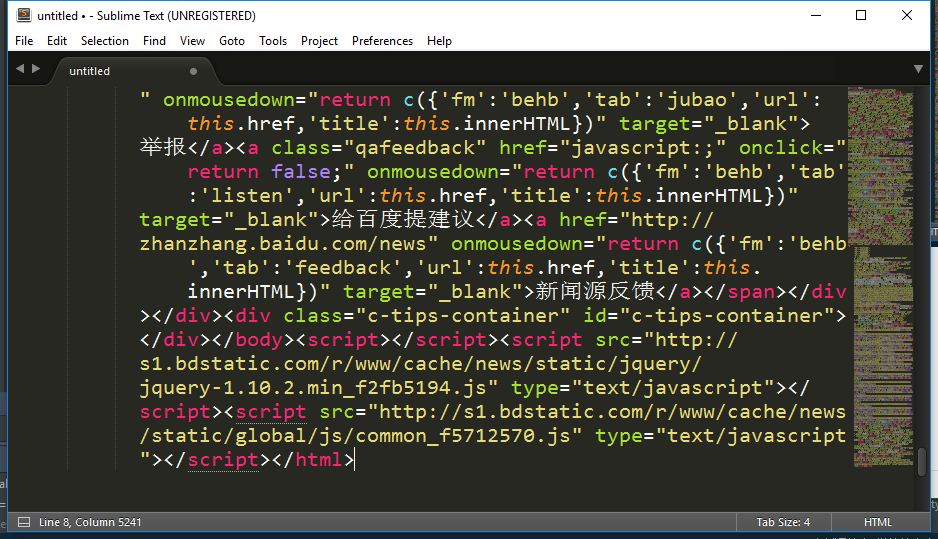The image size is (938, 539).
Task: Go to next tab with right arrow
Action: [x=36, y=69]
